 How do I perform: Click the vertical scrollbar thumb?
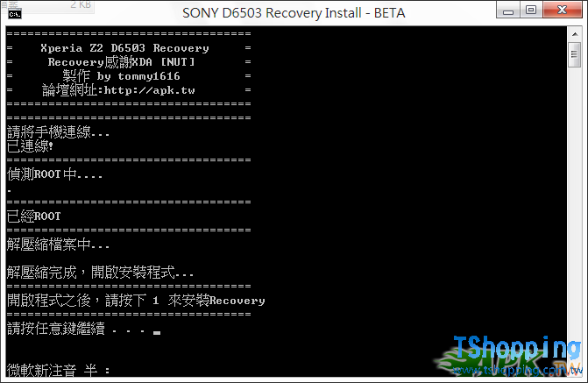tap(575, 54)
